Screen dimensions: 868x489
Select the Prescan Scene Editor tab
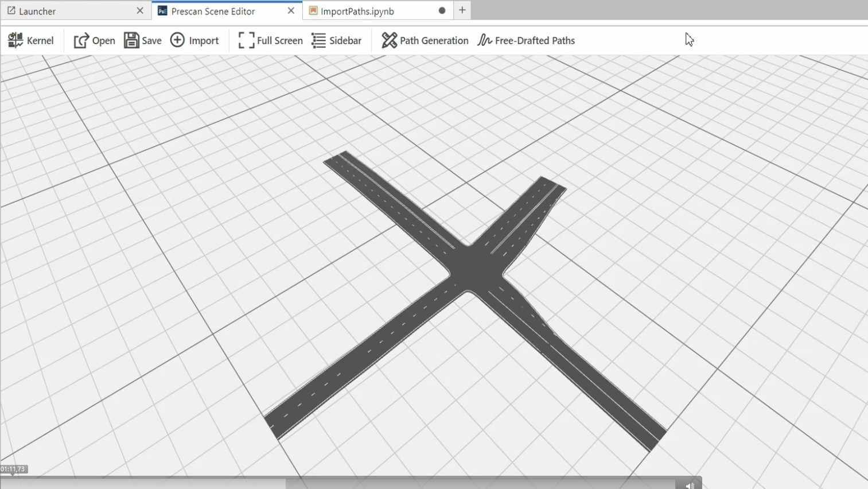(x=213, y=11)
